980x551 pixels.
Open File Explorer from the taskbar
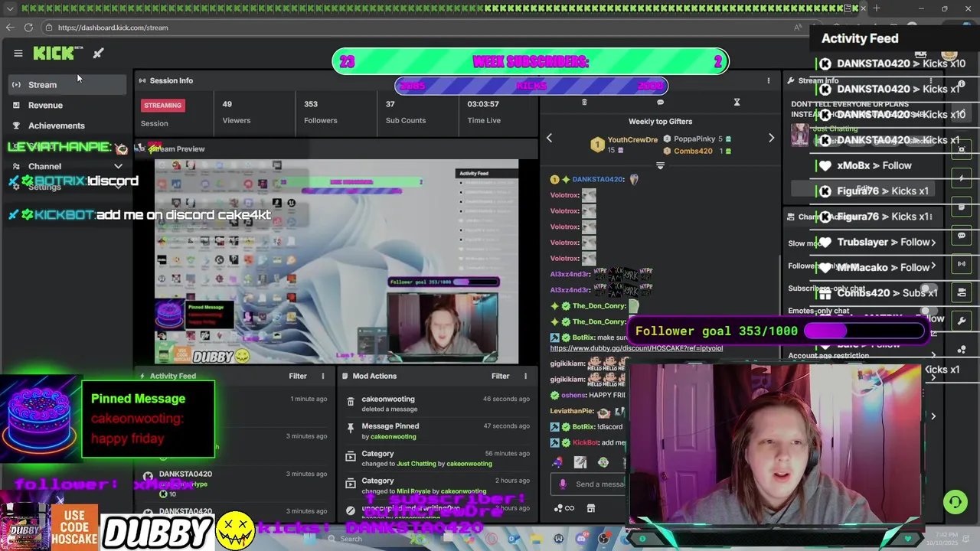(536, 539)
